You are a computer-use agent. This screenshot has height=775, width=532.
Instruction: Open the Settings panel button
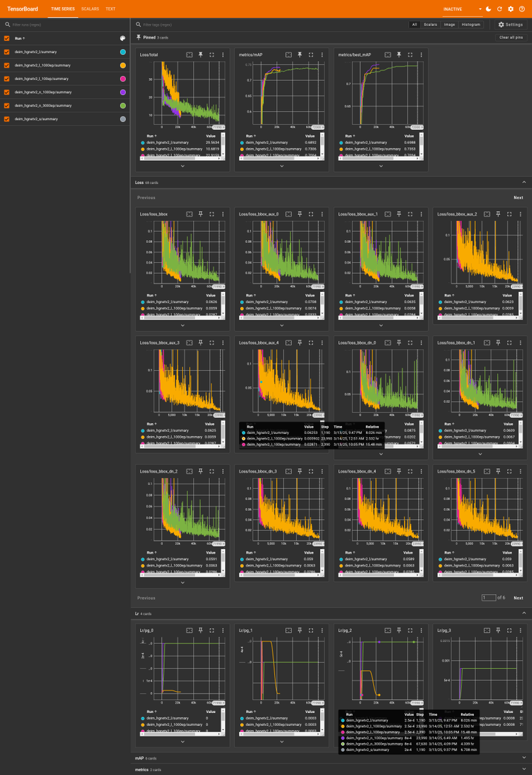(510, 25)
